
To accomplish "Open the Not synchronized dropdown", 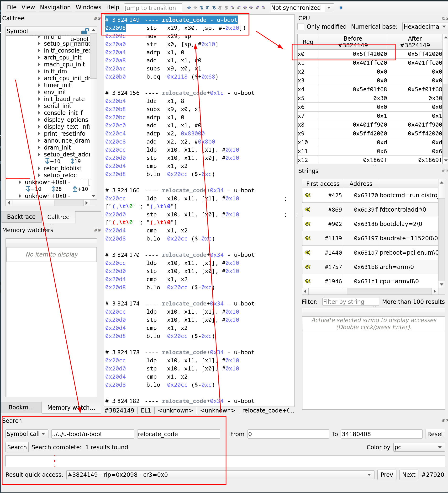I will point(302,8).
